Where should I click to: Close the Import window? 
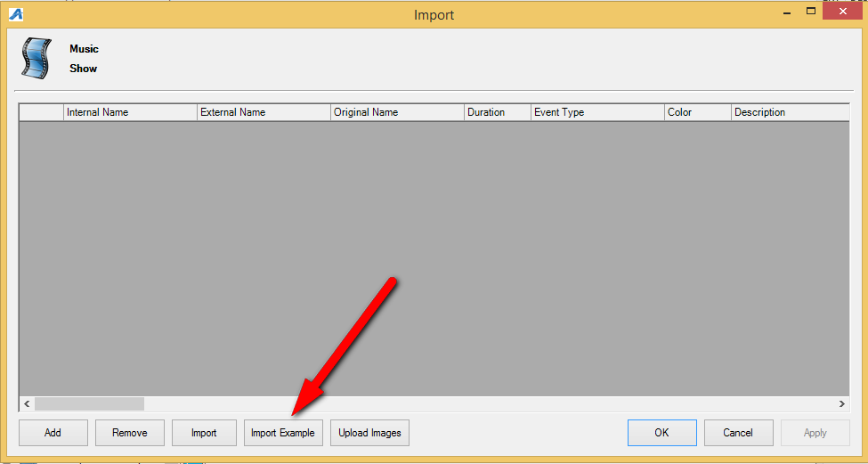[842, 11]
